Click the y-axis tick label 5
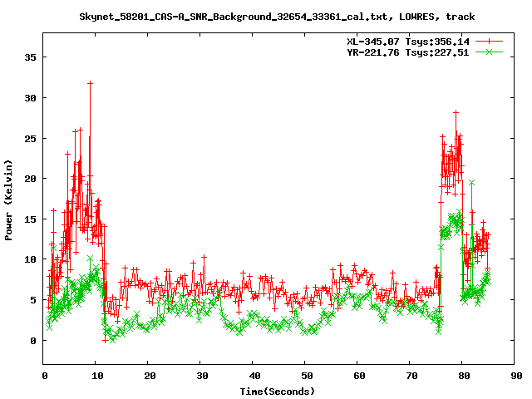 pyautogui.click(x=34, y=300)
